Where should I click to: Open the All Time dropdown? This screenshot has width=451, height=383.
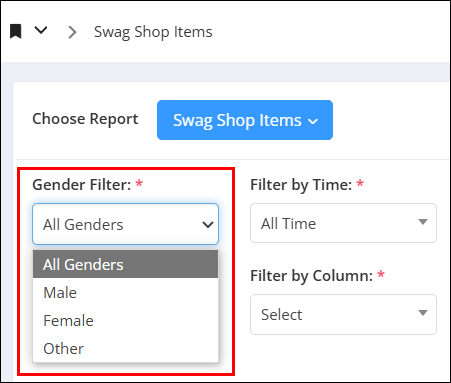click(x=343, y=223)
